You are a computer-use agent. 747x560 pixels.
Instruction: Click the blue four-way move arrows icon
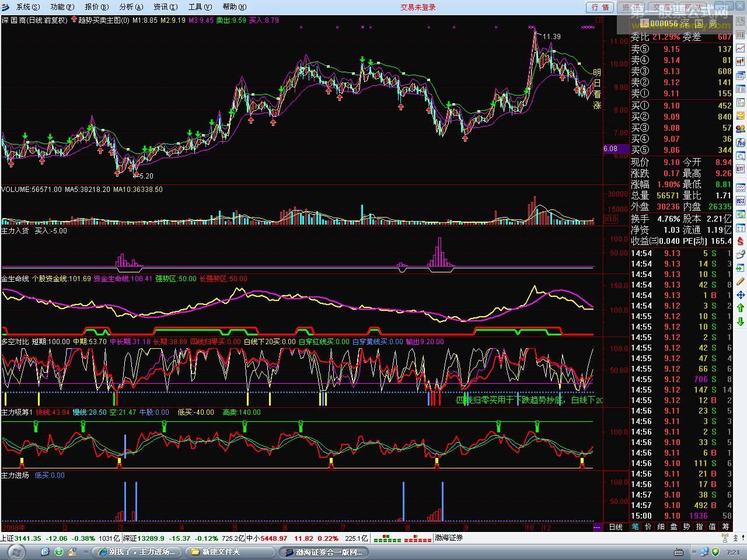pos(741,295)
